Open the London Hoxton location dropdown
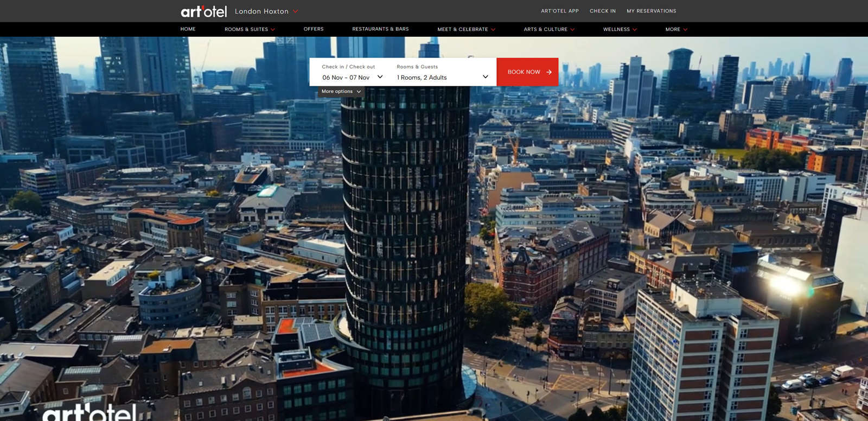The image size is (868, 421). coord(266,11)
